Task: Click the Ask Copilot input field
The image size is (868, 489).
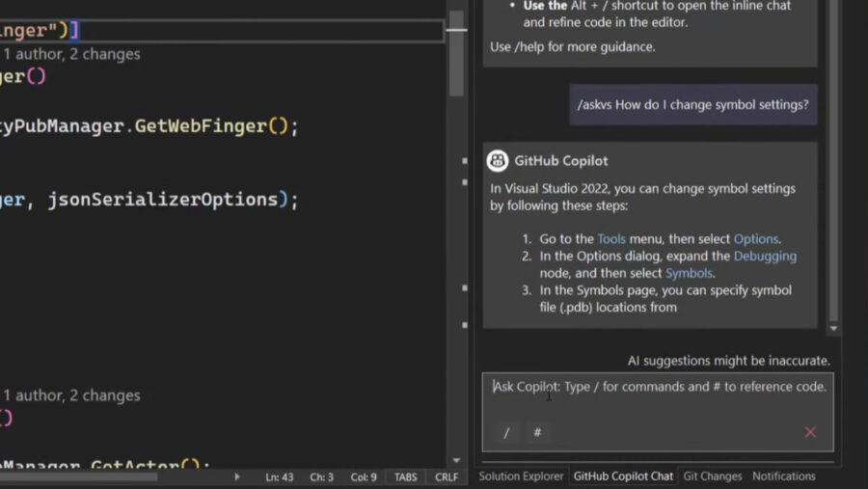Action: [x=658, y=412]
